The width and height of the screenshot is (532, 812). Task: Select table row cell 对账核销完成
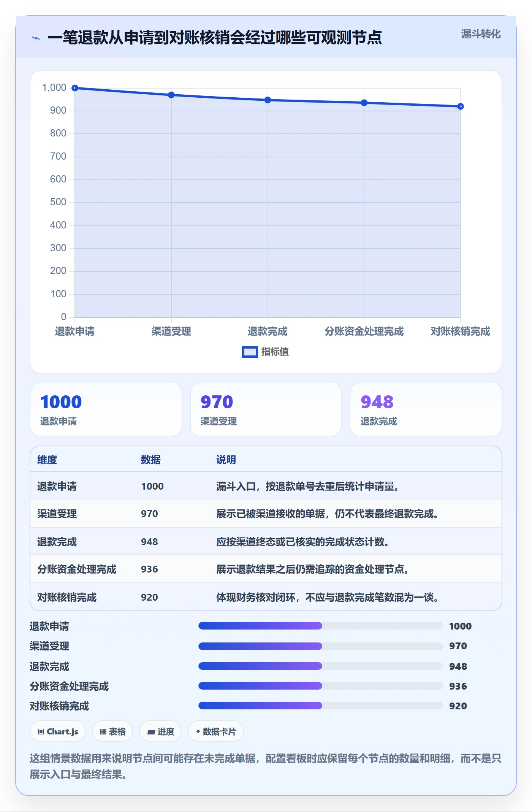click(67, 598)
